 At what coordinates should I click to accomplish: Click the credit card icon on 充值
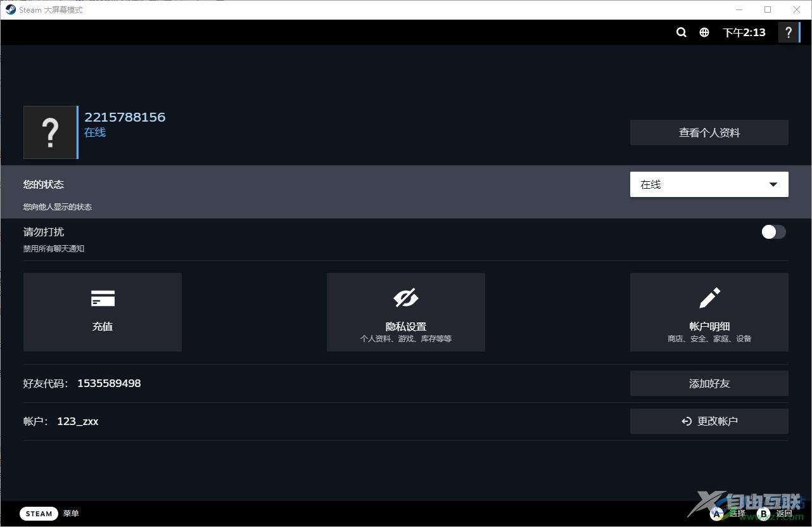103,298
